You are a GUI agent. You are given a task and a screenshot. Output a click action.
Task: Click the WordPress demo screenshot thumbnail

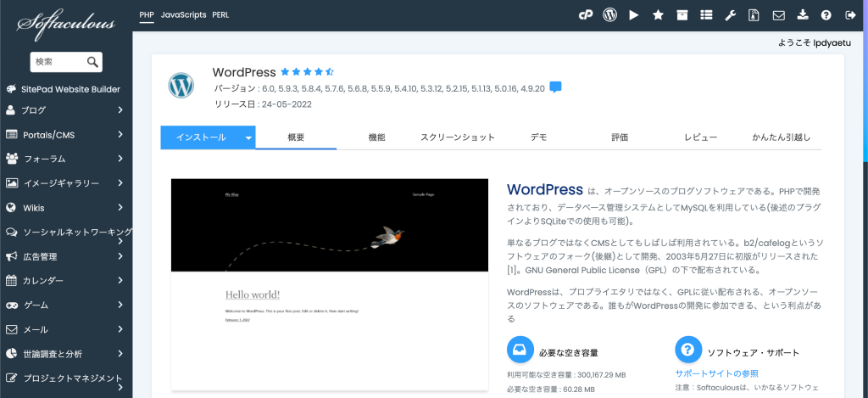pos(330,284)
